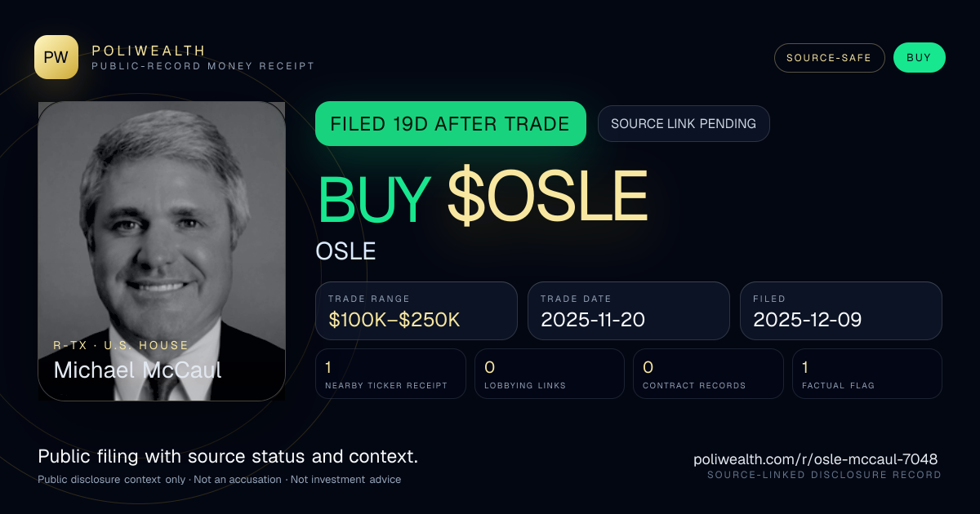Click the gold PW logo icon
Image resolution: width=980 pixels, height=514 pixels.
click(x=56, y=57)
